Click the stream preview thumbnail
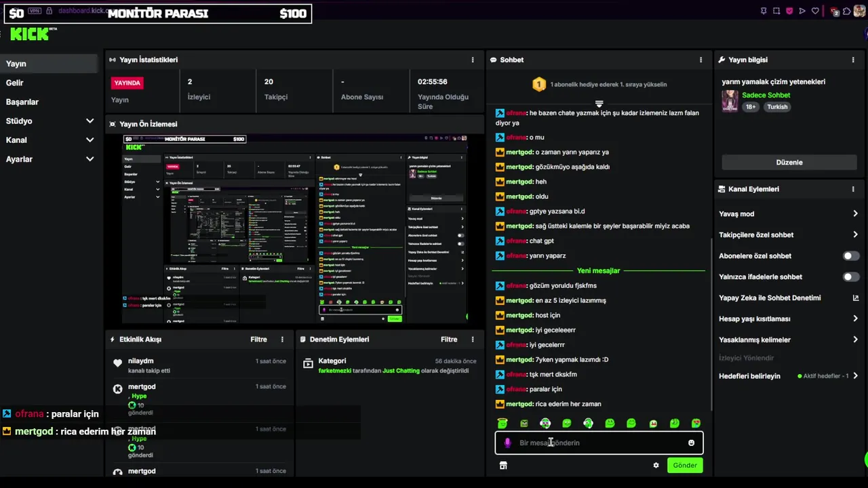The height and width of the screenshot is (488, 868). [296, 229]
